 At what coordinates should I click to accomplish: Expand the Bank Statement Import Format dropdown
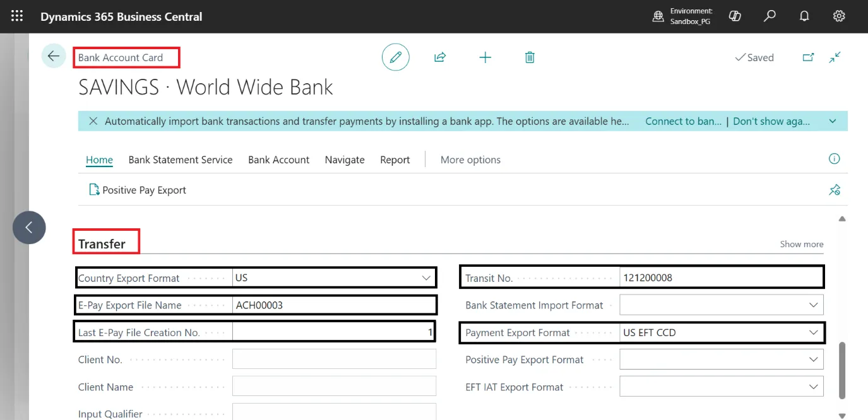(813, 305)
